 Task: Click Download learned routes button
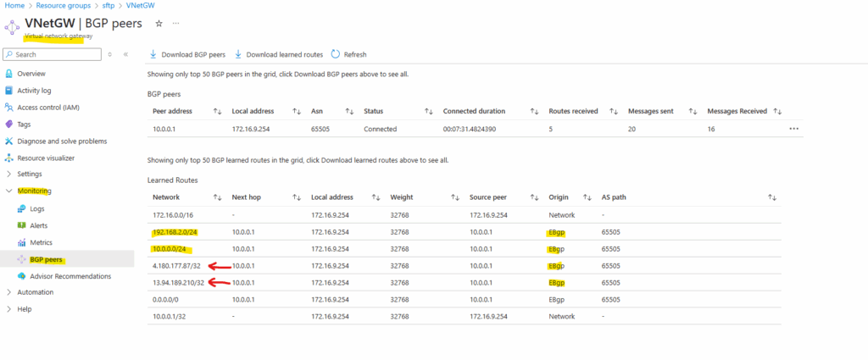(278, 55)
